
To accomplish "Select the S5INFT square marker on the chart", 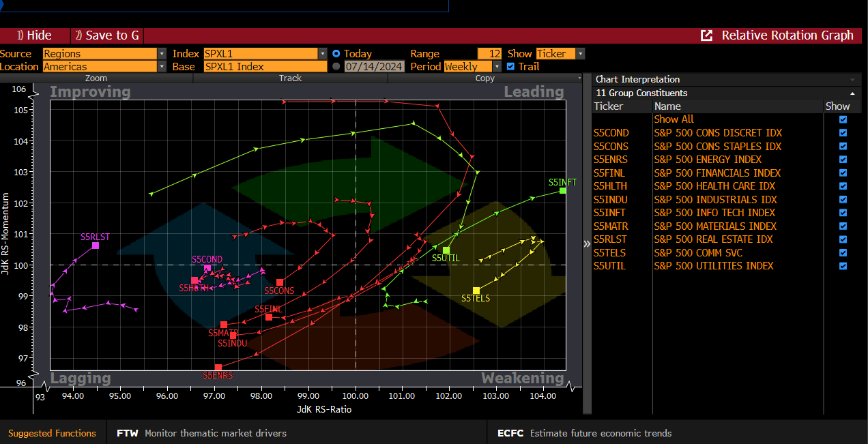I will tap(562, 191).
